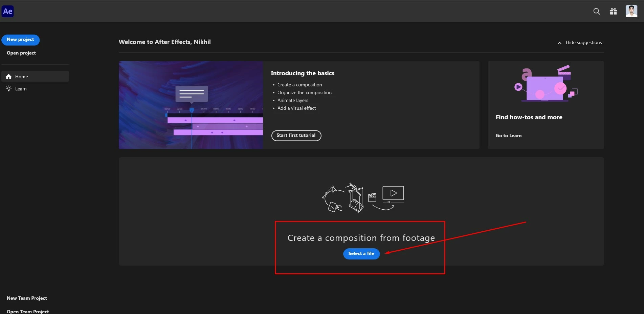Screen dimensions: 644x314
Task: Click 'Create a composition' bullet text
Action: (299, 85)
